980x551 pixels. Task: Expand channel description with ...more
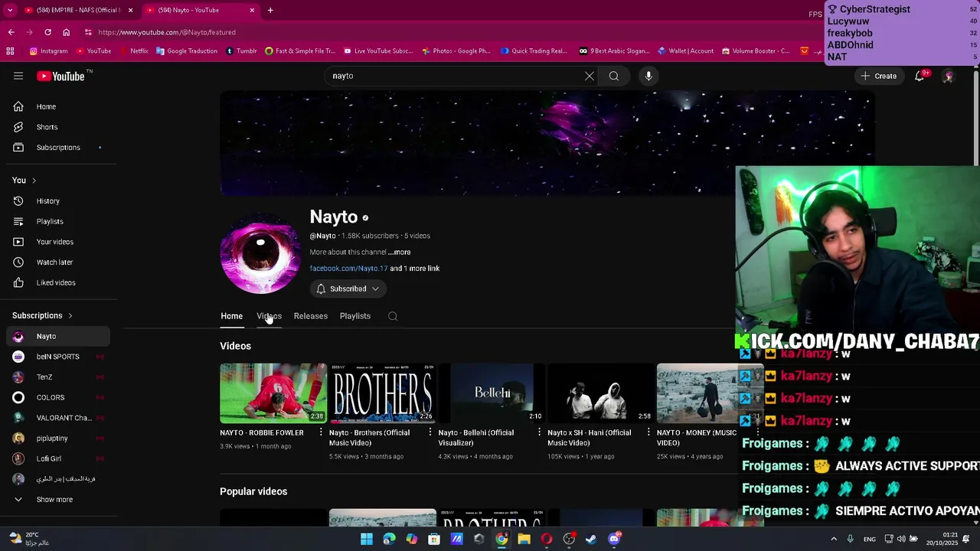(x=399, y=252)
